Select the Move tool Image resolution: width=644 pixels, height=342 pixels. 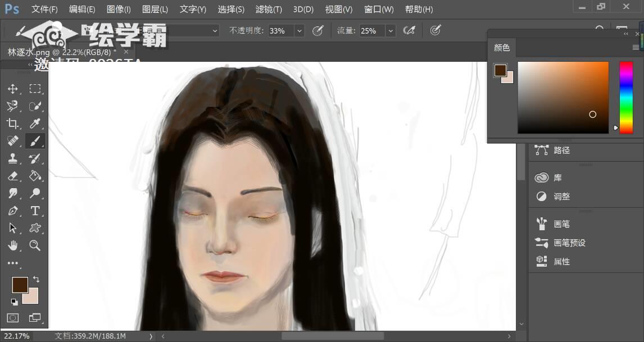pyautogui.click(x=13, y=89)
